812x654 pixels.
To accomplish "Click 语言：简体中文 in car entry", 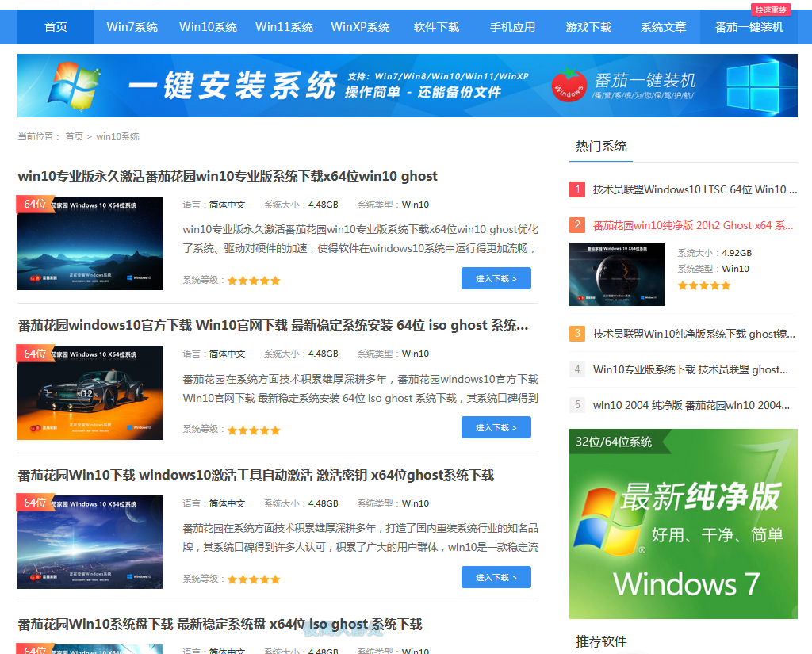I will coord(214,354).
